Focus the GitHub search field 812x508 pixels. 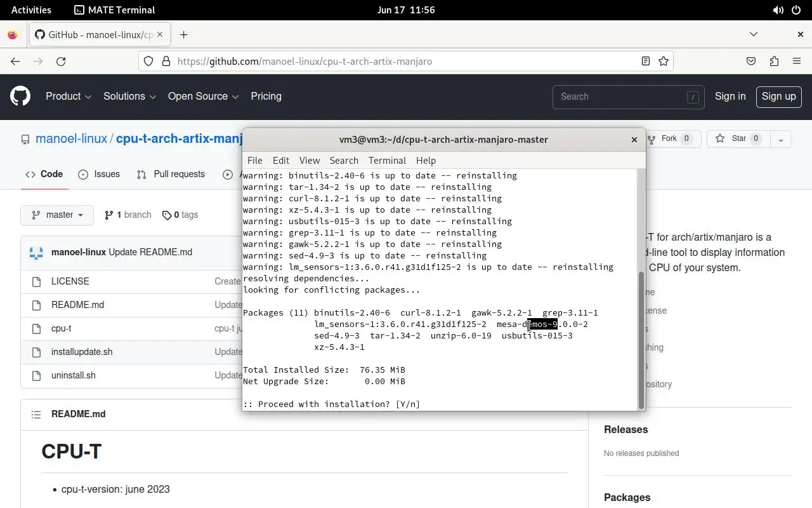click(628, 97)
